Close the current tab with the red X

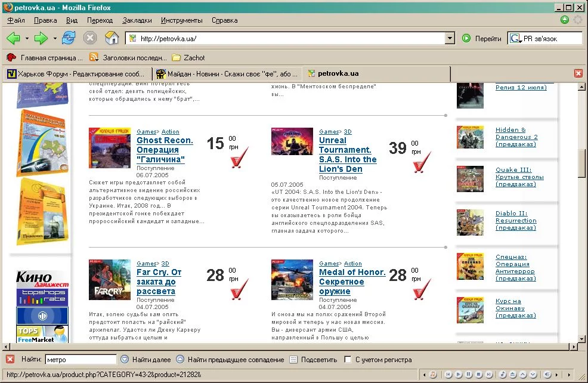pyautogui.click(x=578, y=73)
